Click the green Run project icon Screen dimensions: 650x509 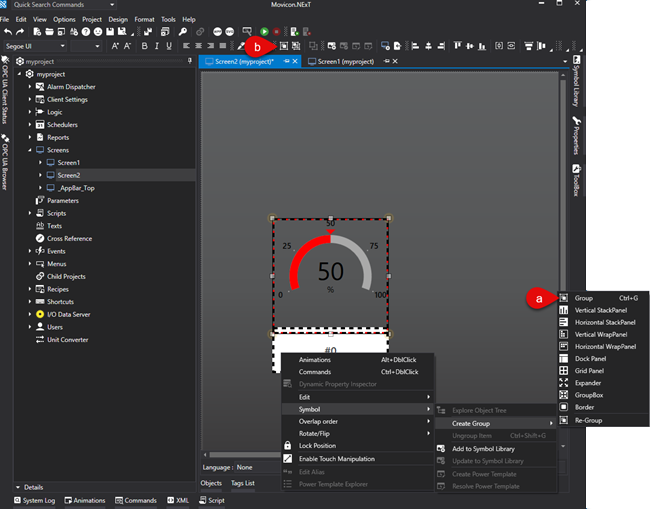coord(264,32)
